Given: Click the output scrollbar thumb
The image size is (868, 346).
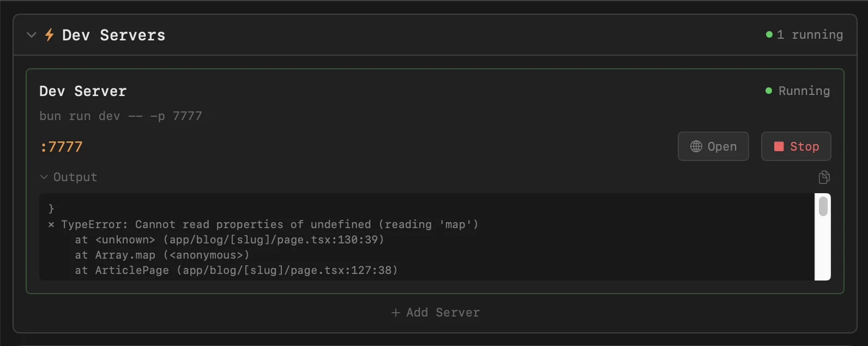Looking at the screenshot, I should click(x=823, y=206).
